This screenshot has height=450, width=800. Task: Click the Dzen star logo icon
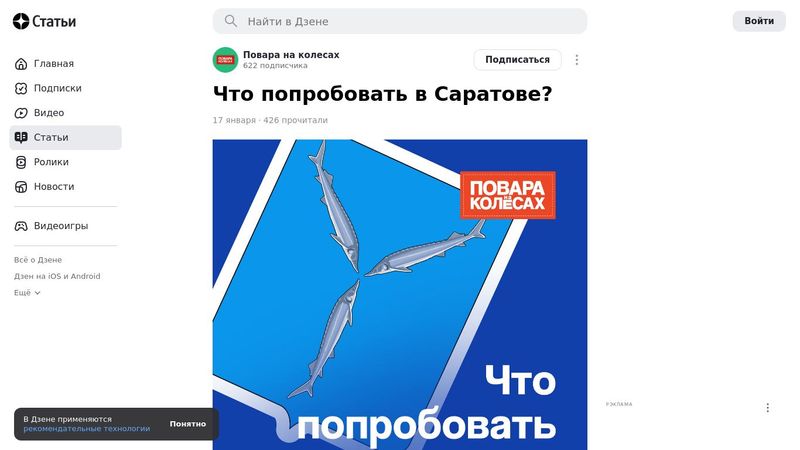(21, 21)
